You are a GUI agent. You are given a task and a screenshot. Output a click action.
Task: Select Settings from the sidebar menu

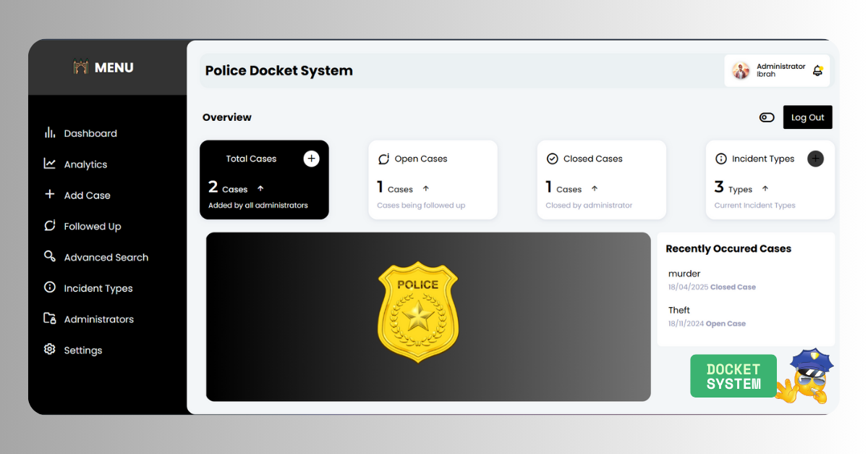tap(49, 350)
